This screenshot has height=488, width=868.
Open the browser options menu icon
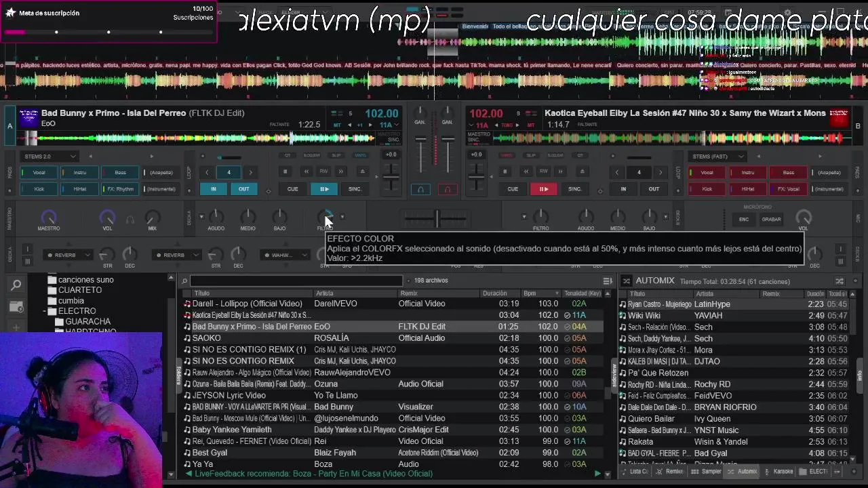(608, 281)
